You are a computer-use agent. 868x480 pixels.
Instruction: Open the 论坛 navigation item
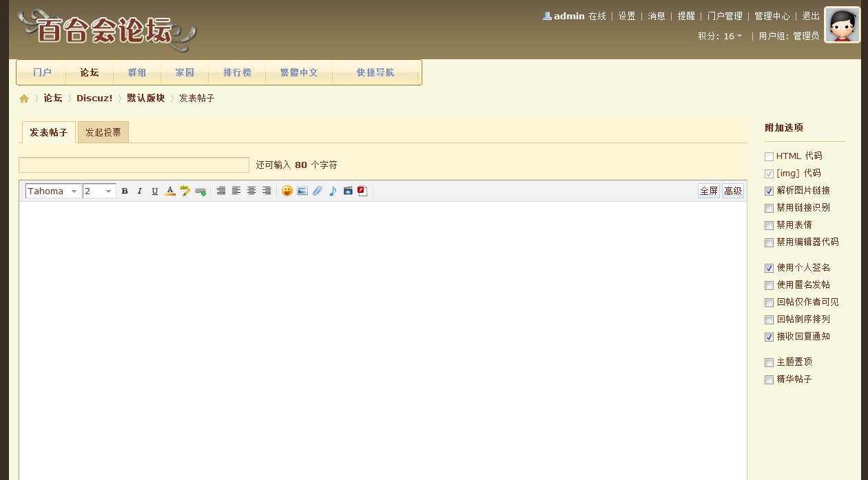tap(90, 72)
